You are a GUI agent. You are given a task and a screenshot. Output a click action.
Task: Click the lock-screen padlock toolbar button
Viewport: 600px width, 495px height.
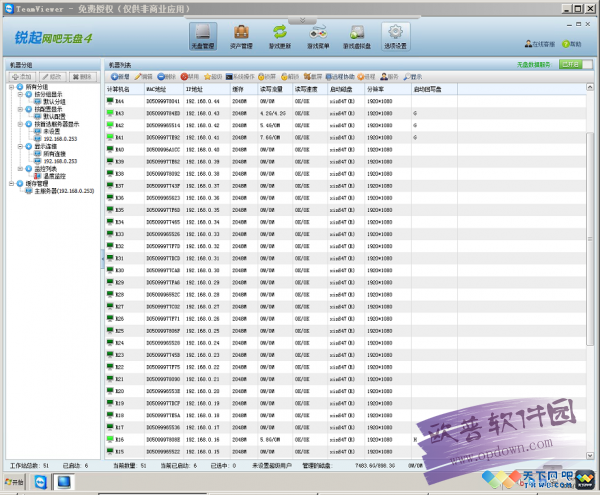(x=267, y=77)
